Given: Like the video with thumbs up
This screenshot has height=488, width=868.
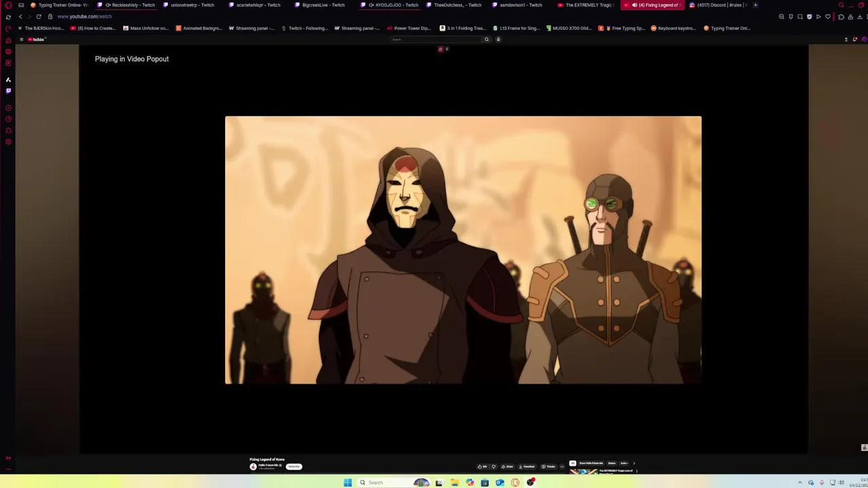Looking at the screenshot, I should 483,466.
